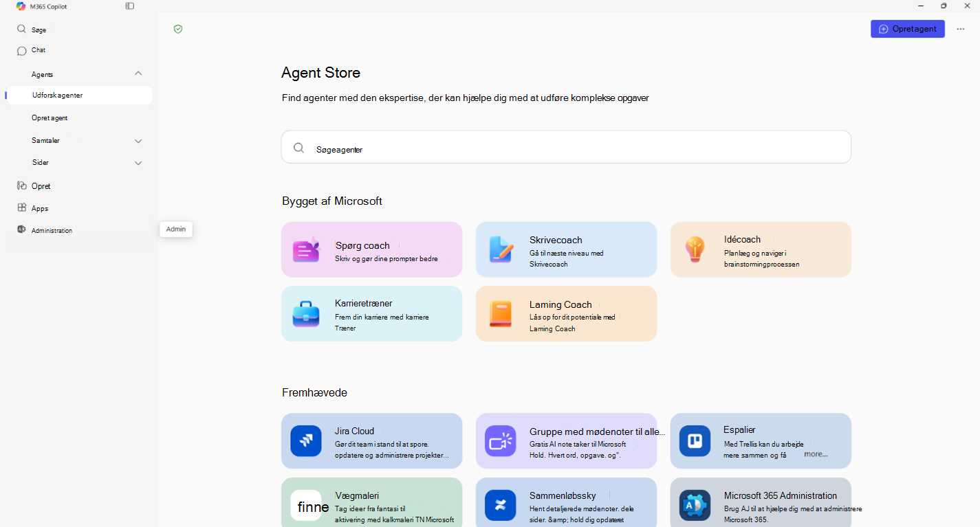Screen dimensions: 980x527
Task: Click the magnifier icon in search box
Action: [298, 148]
